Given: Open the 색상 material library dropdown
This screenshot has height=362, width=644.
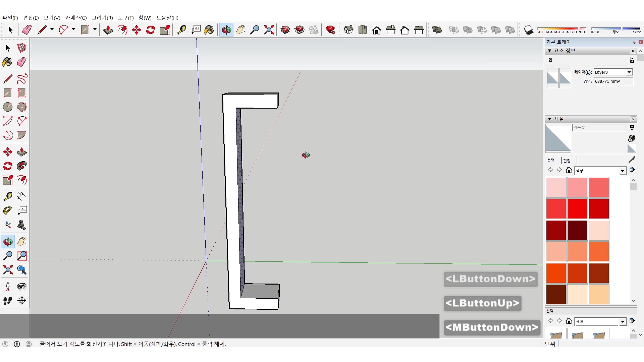Looking at the screenshot, I should 623,171.
